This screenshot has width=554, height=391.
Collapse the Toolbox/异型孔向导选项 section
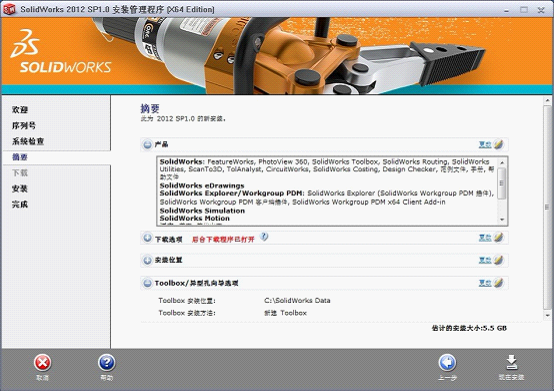pyautogui.click(x=147, y=283)
